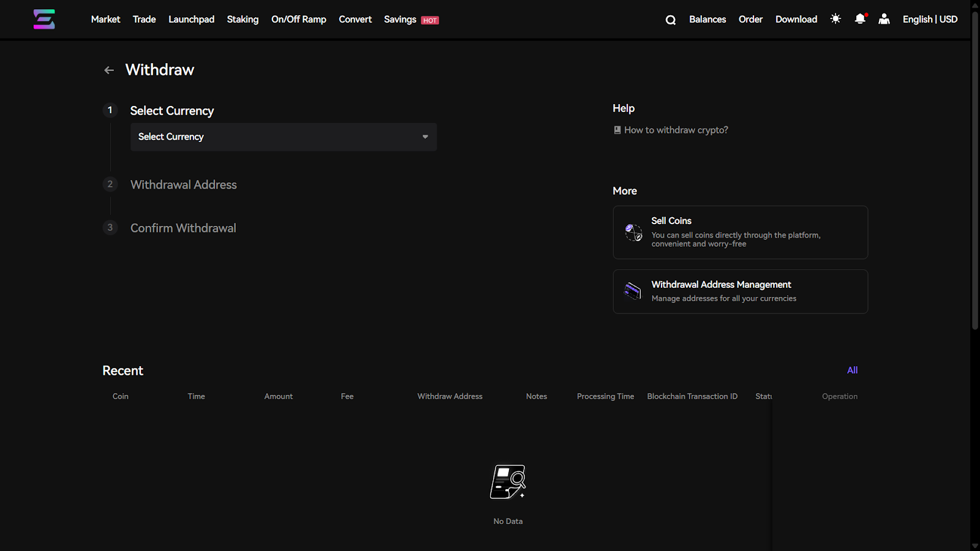Viewport: 980px width, 551px height.
Task: Select the Withdrawal Address step
Action: click(183, 185)
